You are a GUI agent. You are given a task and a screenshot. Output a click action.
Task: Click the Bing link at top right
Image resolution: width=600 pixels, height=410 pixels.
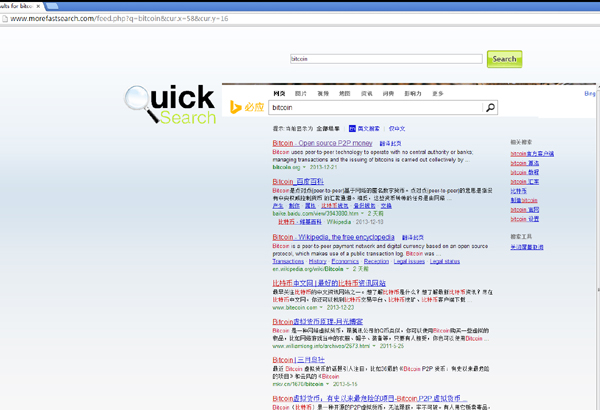pos(590,93)
